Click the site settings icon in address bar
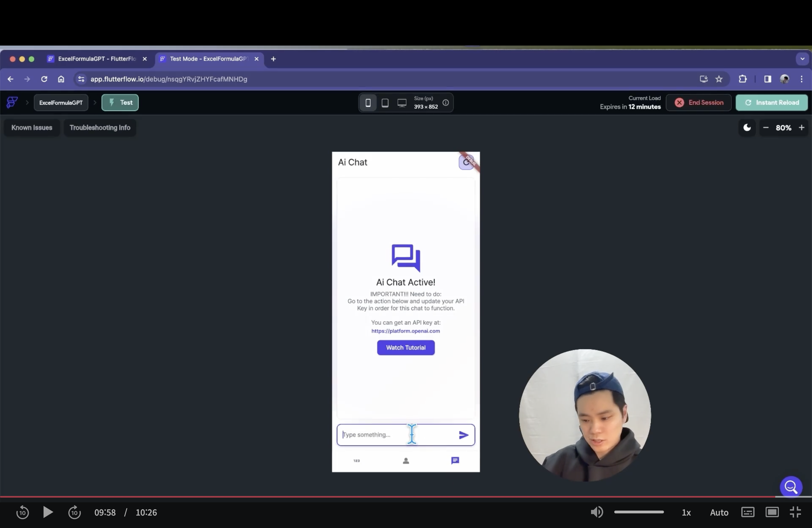 point(81,79)
